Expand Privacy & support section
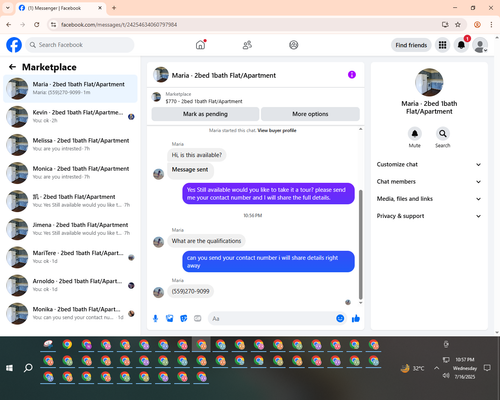Image resolution: width=500 pixels, height=400 pixels. click(x=429, y=216)
